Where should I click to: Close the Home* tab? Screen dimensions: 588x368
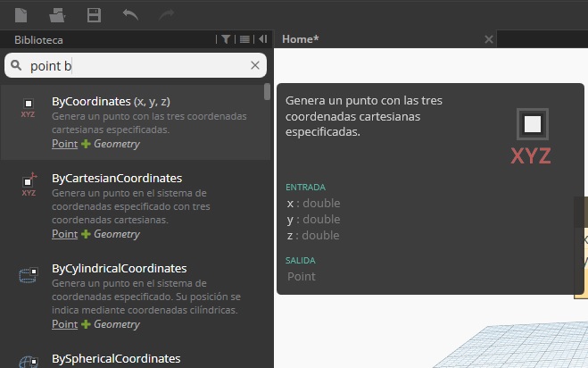[488, 39]
